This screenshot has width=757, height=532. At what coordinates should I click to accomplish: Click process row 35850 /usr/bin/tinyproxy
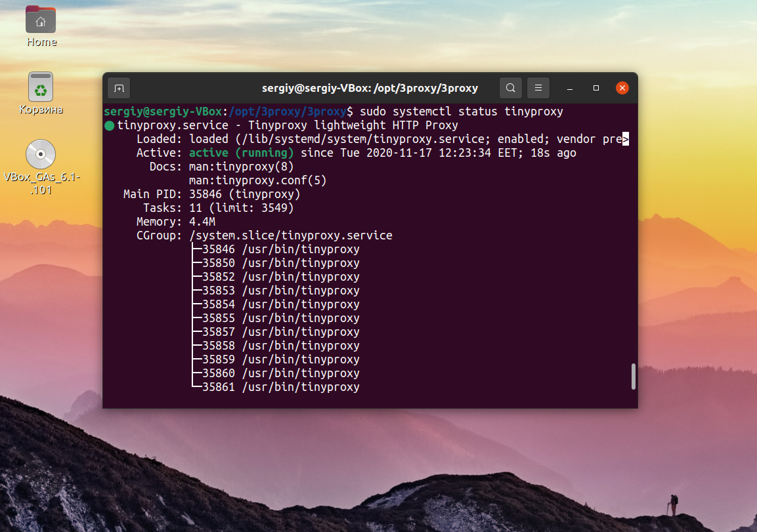pyautogui.click(x=281, y=263)
